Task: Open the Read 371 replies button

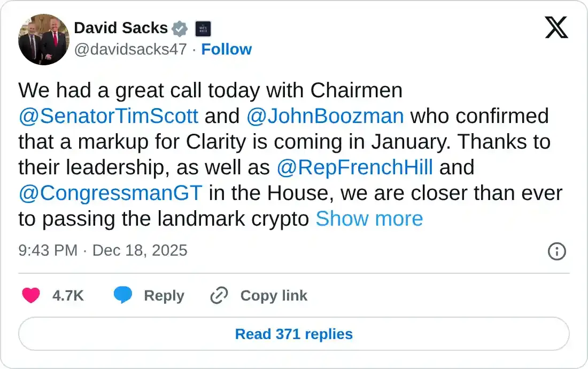Action: coord(293,334)
